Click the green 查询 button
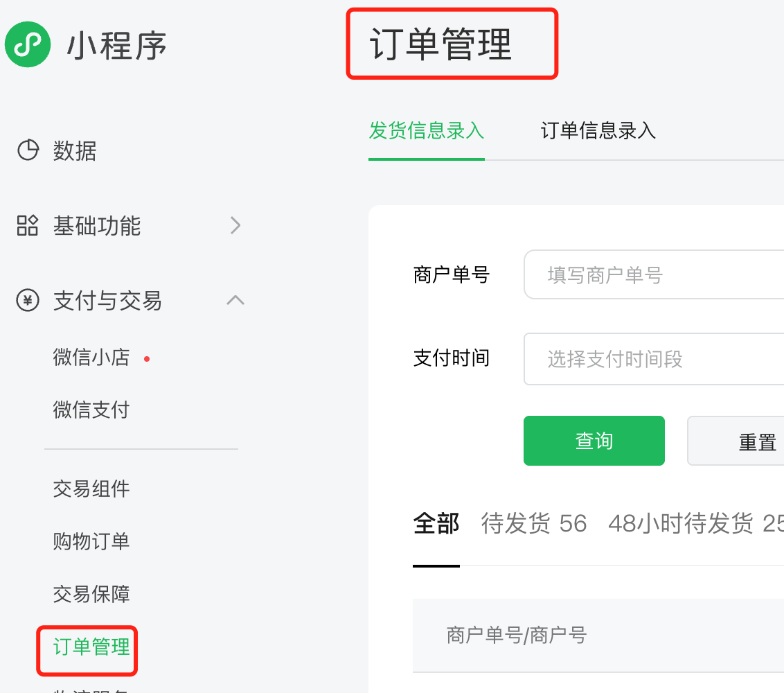The width and height of the screenshot is (784, 693). tap(594, 441)
